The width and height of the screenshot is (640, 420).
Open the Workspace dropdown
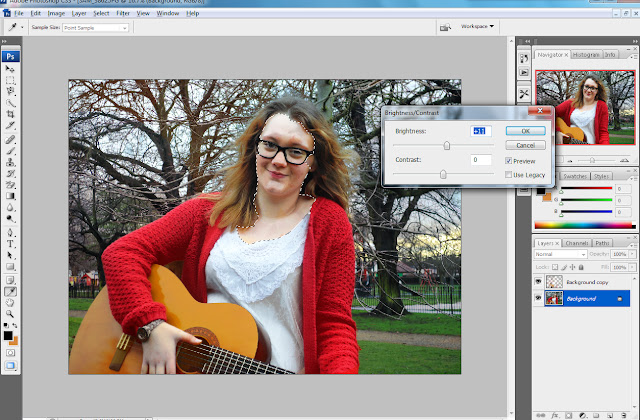coord(477,26)
